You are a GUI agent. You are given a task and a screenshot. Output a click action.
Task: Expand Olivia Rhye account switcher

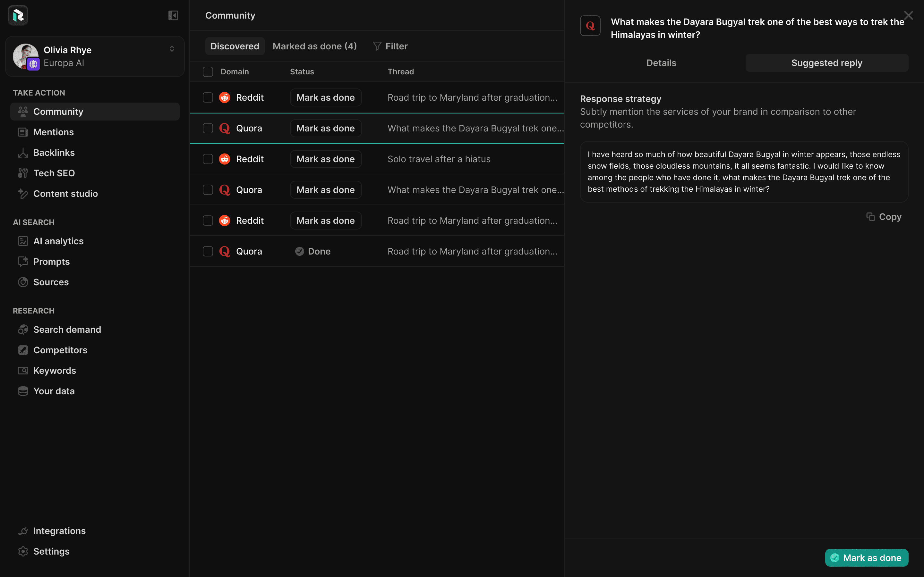(x=172, y=49)
